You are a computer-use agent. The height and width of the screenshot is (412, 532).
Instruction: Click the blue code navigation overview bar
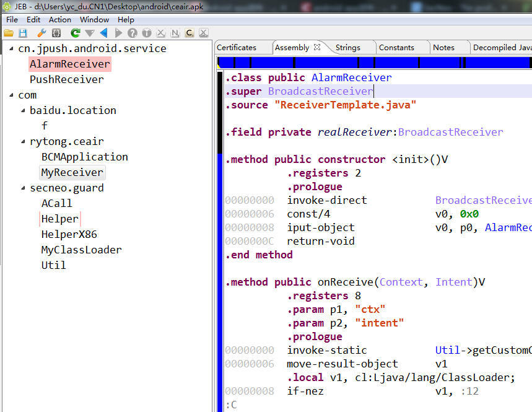374,63
